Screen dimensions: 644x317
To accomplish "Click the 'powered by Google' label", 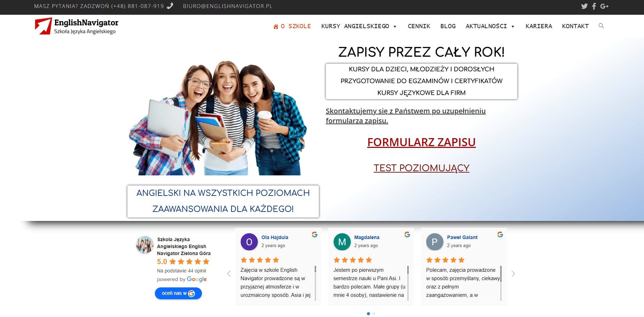I will pos(182,279).
